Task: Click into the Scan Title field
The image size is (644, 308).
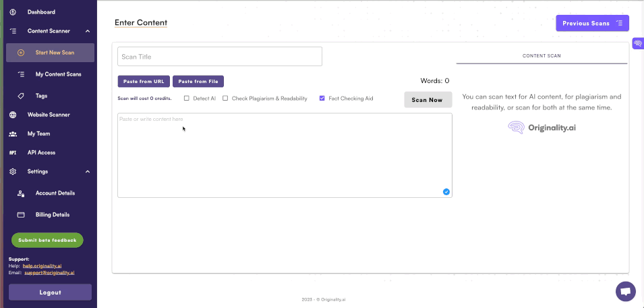Action: (x=220, y=57)
